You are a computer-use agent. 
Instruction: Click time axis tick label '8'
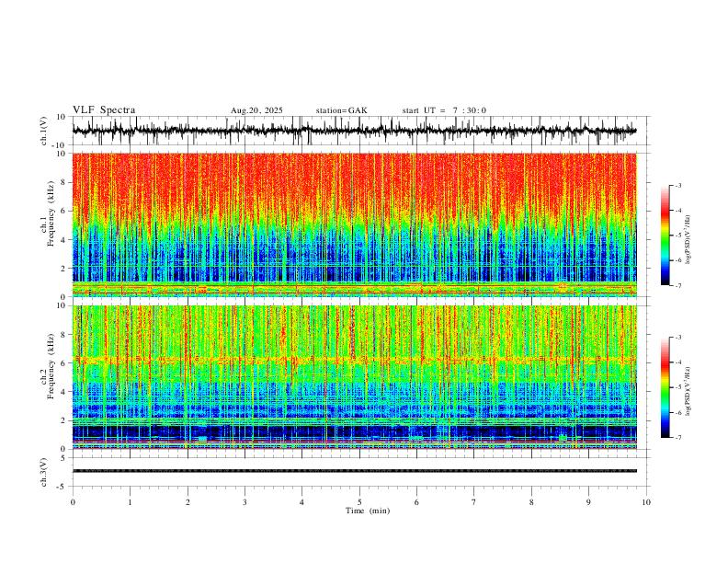pos(531,502)
